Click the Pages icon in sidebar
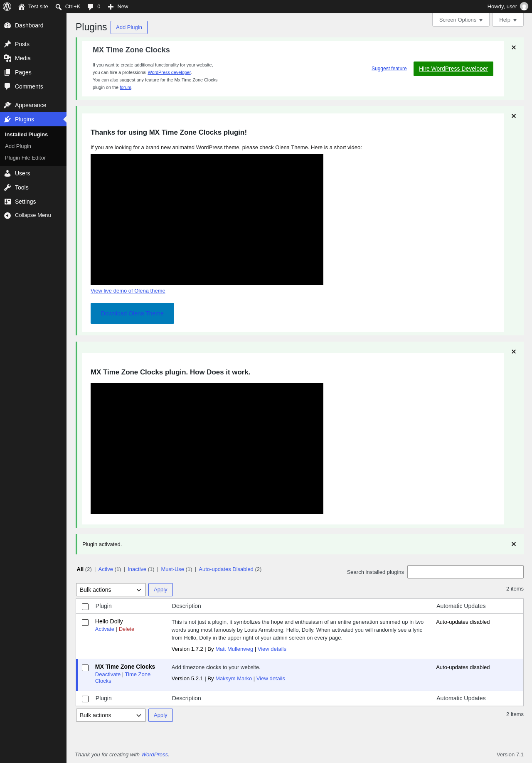This screenshot has height=763, width=532. click(7, 72)
